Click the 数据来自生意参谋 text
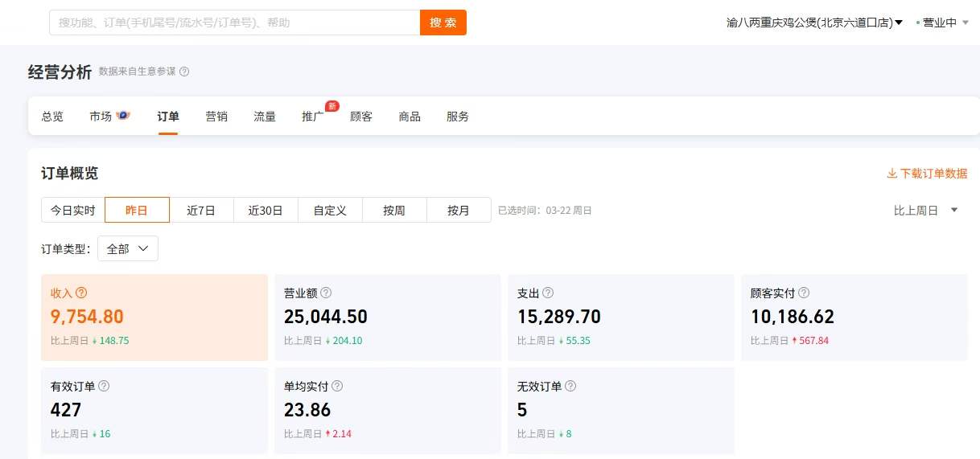980x459 pixels. (137, 72)
